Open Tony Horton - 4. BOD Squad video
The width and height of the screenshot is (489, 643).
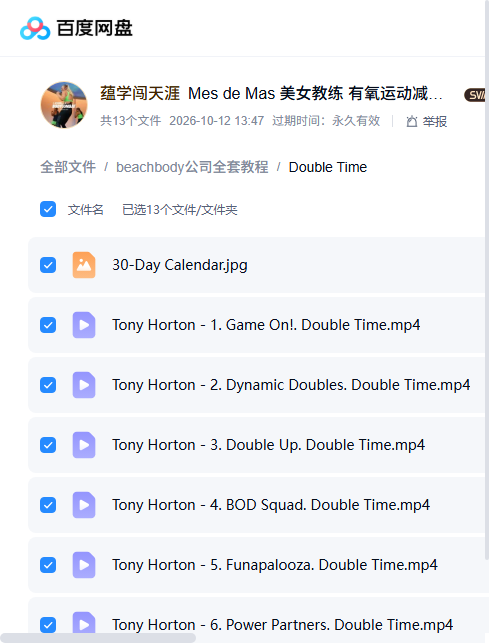(271, 505)
